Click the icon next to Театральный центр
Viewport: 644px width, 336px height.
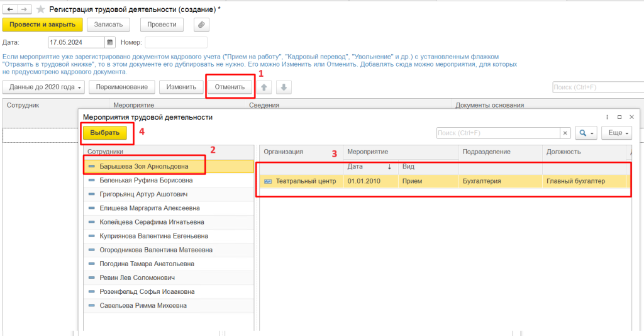tap(268, 181)
